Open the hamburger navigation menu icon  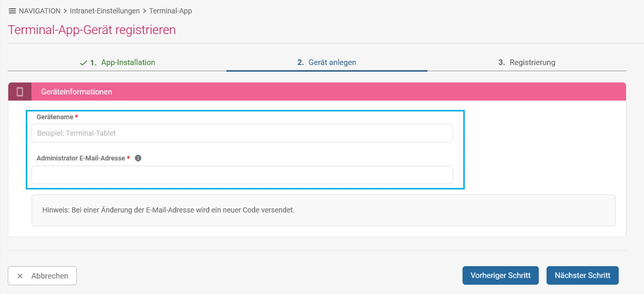pos(12,11)
